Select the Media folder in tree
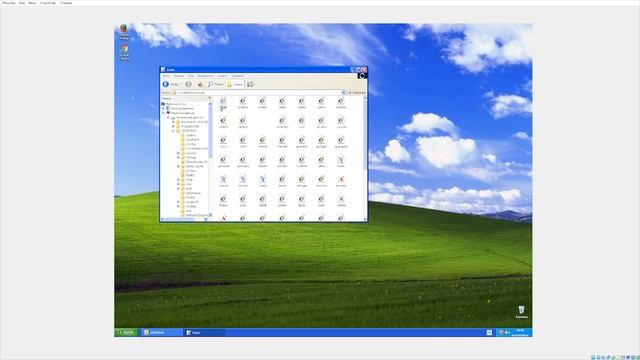Image resolution: width=640 pixels, height=360 pixels. (190, 197)
